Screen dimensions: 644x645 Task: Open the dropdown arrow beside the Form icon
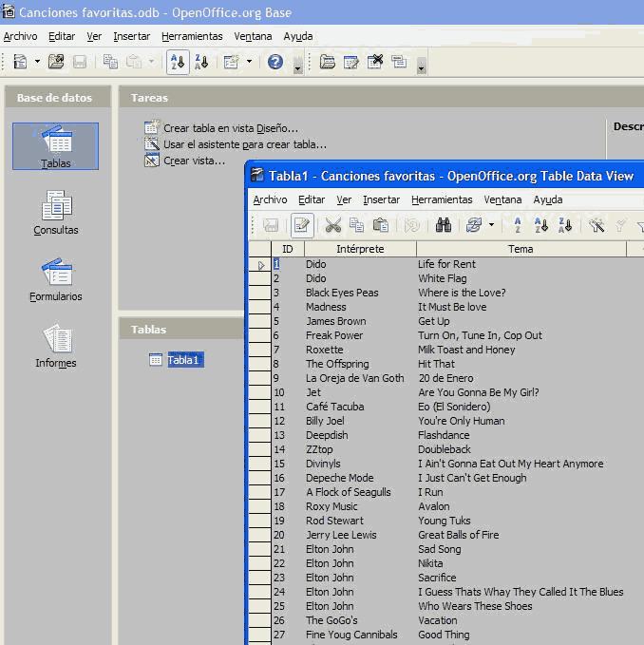pos(249,62)
